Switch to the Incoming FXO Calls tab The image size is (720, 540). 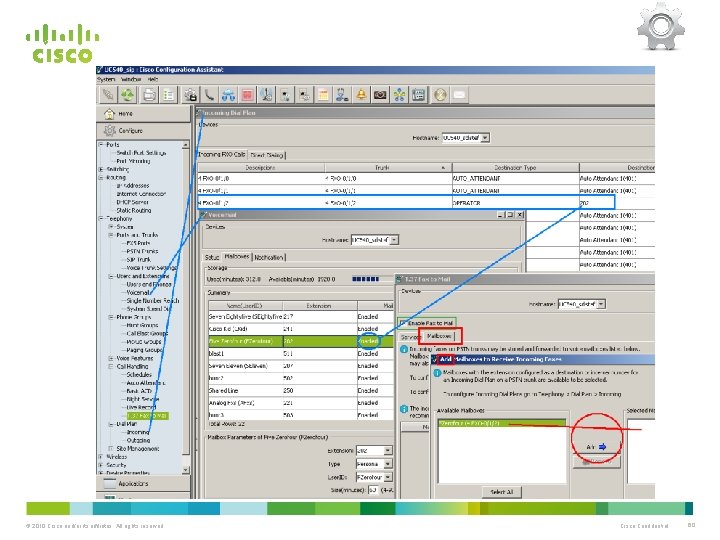[x=222, y=155]
